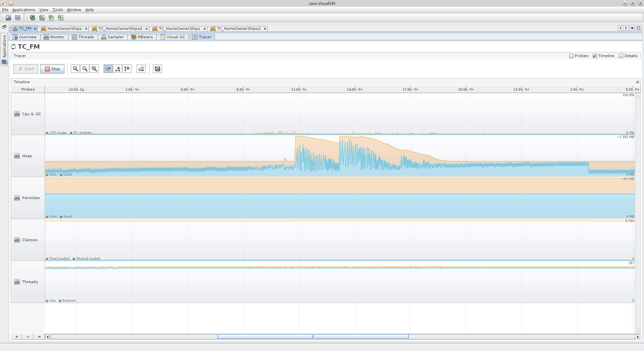Click the Probes column header
644x351 pixels.
pos(28,89)
